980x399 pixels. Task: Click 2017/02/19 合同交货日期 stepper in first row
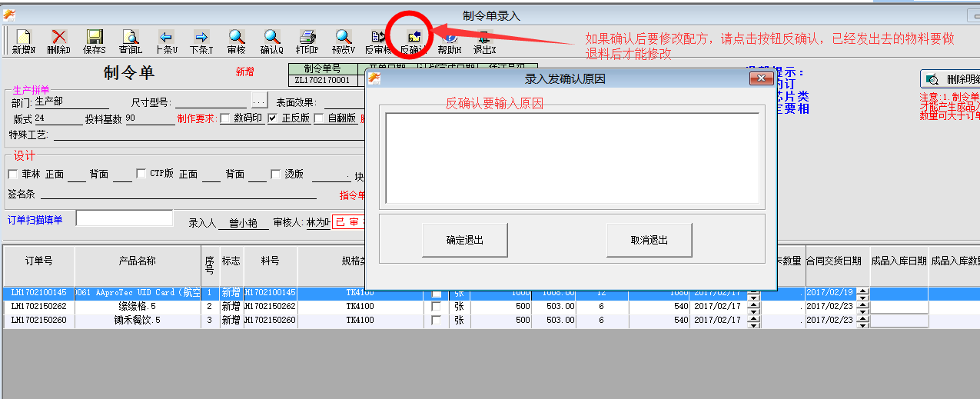click(x=862, y=294)
